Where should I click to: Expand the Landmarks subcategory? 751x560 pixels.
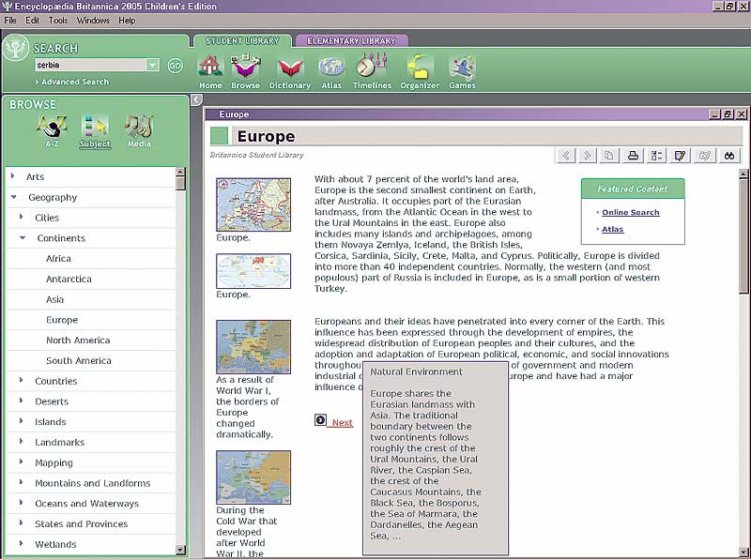21,441
